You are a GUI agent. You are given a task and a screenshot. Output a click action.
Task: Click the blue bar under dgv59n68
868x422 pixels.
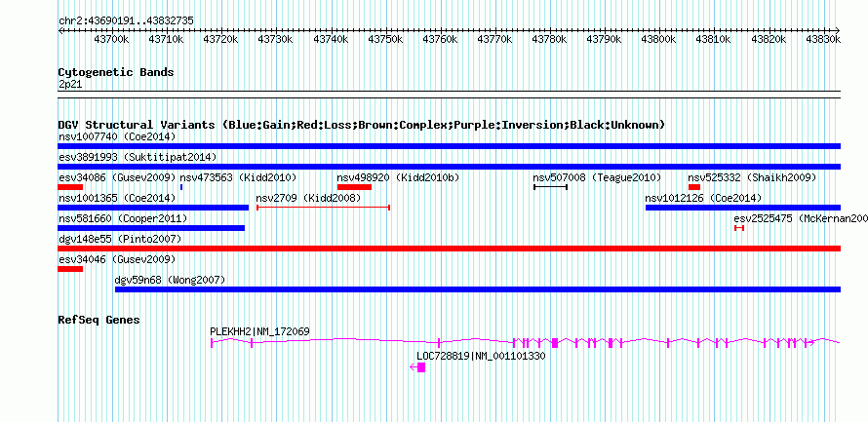coord(478,289)
